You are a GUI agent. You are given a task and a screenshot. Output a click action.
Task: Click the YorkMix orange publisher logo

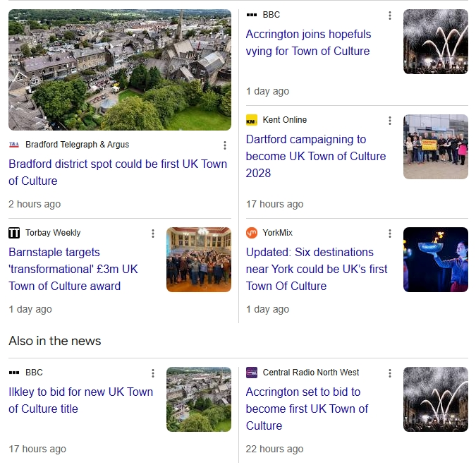pyautogui.click(x=252, y=233)
